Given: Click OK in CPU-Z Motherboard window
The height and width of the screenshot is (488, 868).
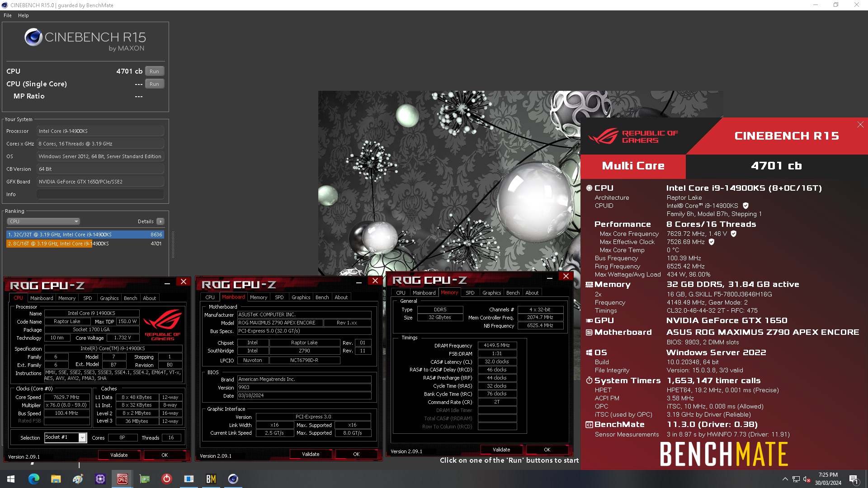Looking at the screenshot, I should click(356, 454).
